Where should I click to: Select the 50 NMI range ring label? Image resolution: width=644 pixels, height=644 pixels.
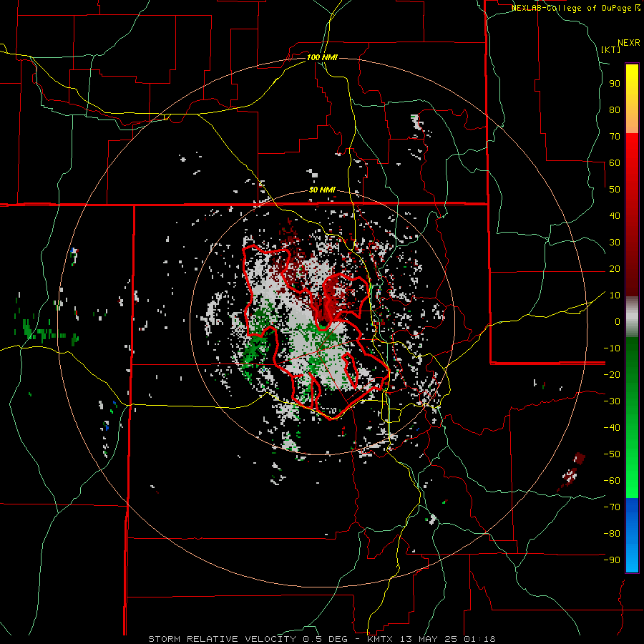pyautogui.click(x=322, y=190)
